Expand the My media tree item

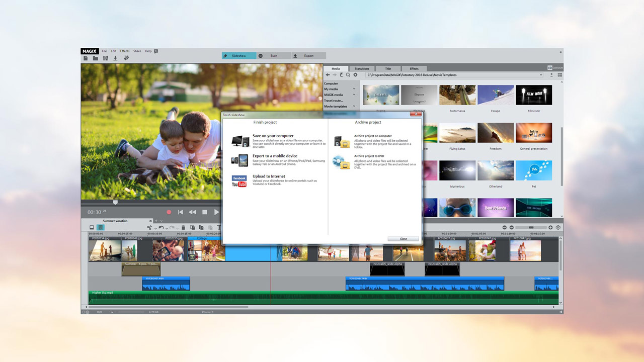[354, 89]
